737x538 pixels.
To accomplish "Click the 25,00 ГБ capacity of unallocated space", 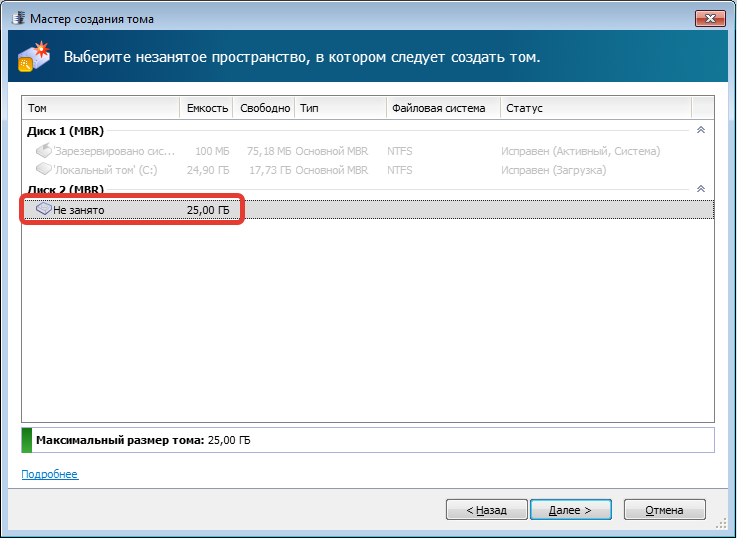I will point(208,210).
